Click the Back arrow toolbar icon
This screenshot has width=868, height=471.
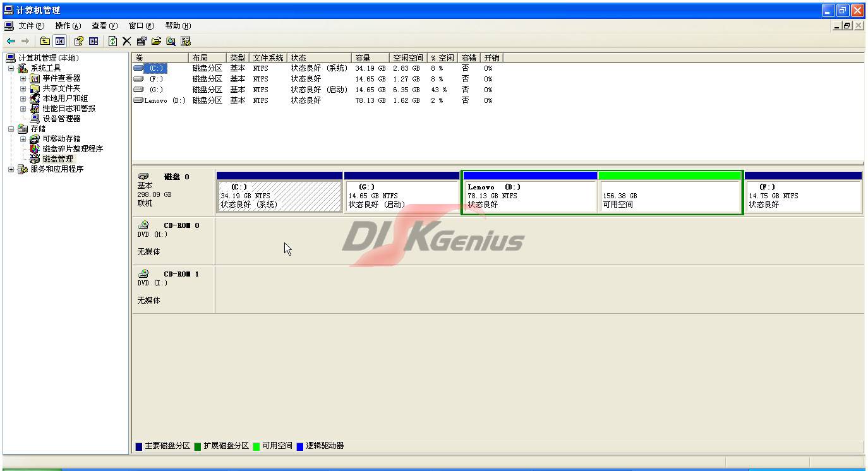tap(11, 41)
